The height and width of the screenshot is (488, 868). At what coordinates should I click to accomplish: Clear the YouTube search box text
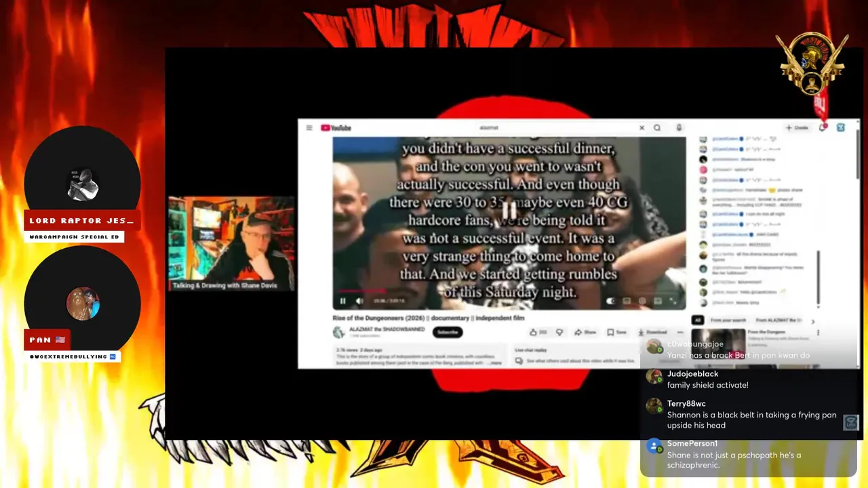coord(642,127)
